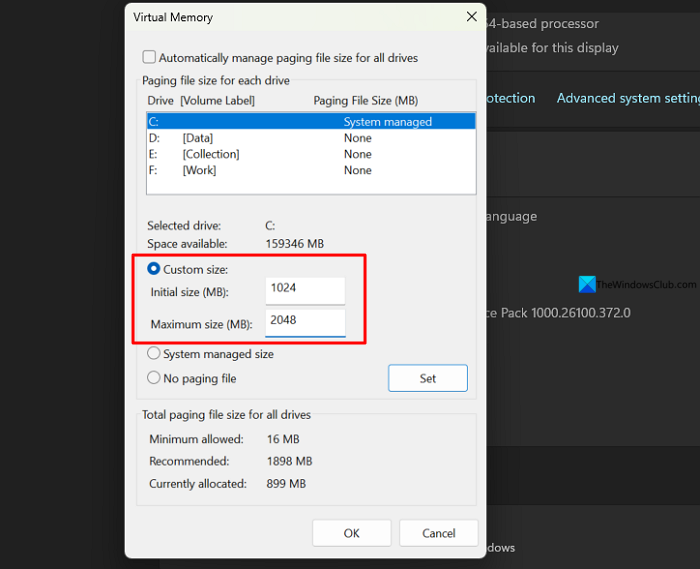700x569 pixels.
Task: Click the Currently allocated 899 MB value
Action: (286, 484)
